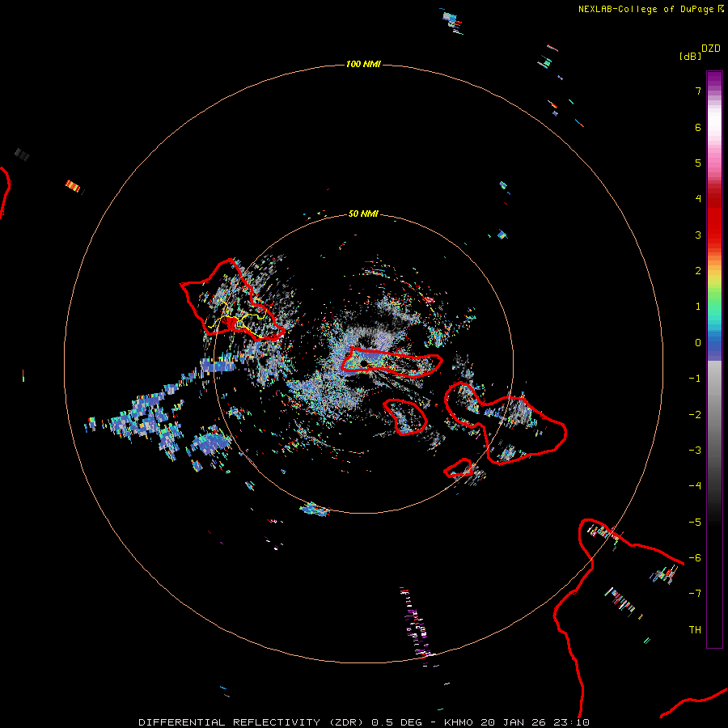This screenshot has height=728, width=728.
Task: Click the -6 value on the color scale
Action: (695, 558)
